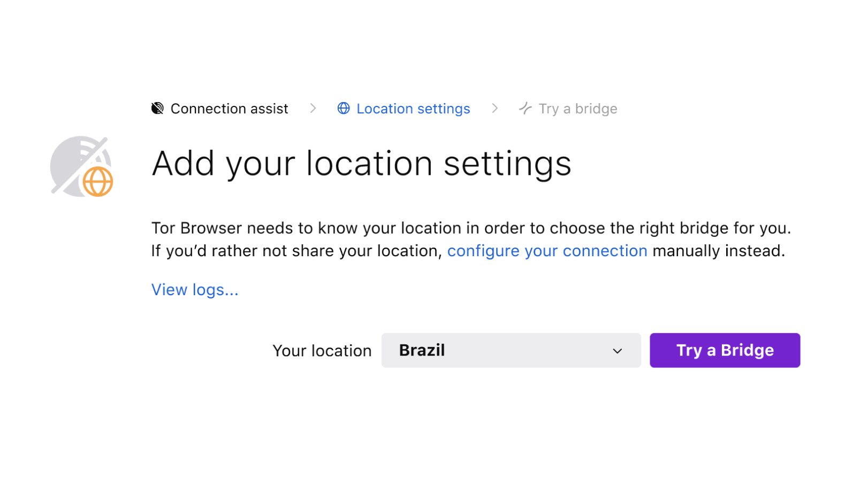Click the Brazil text in the location selector
The width and height of the screenshot is (868, 492).
[x=422, y=350]
